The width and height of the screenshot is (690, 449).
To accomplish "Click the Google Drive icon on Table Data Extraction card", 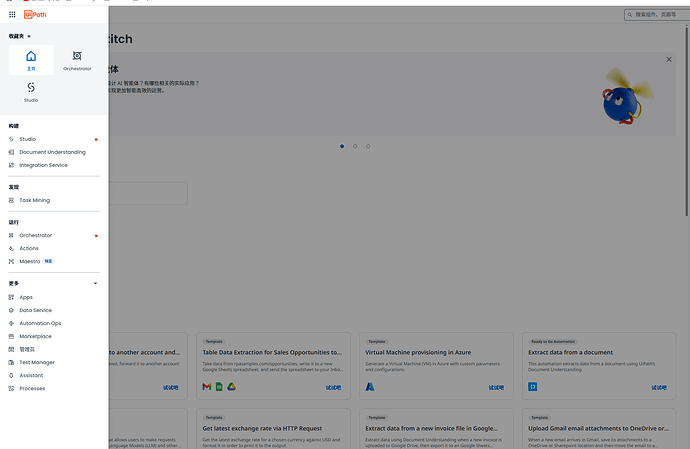I will [231, 386].
